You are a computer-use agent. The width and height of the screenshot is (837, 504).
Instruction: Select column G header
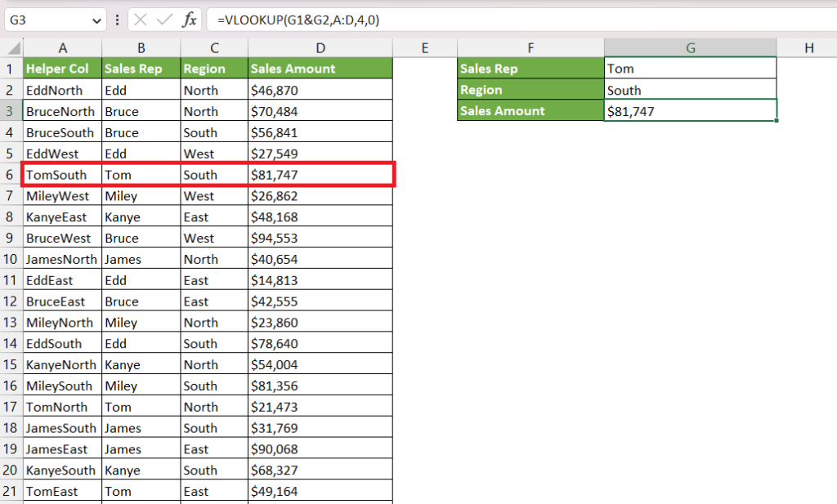(690, 48)
